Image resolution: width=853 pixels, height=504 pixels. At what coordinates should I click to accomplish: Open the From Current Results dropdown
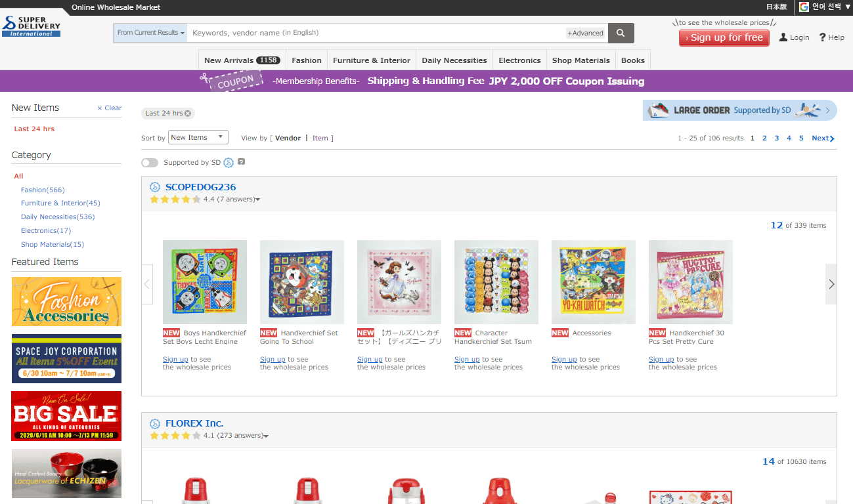pyautogui.click(x=151, y=33)
